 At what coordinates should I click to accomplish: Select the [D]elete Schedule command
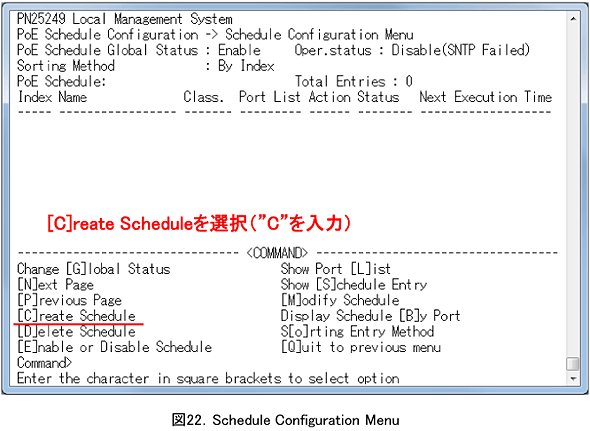(76, 332)
